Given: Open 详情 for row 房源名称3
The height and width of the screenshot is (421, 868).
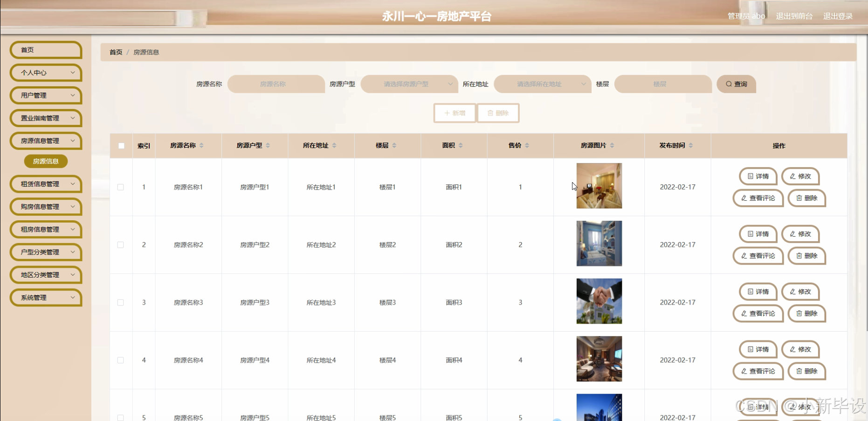Looking at the screenshot, I should click(x=758, y=292).
